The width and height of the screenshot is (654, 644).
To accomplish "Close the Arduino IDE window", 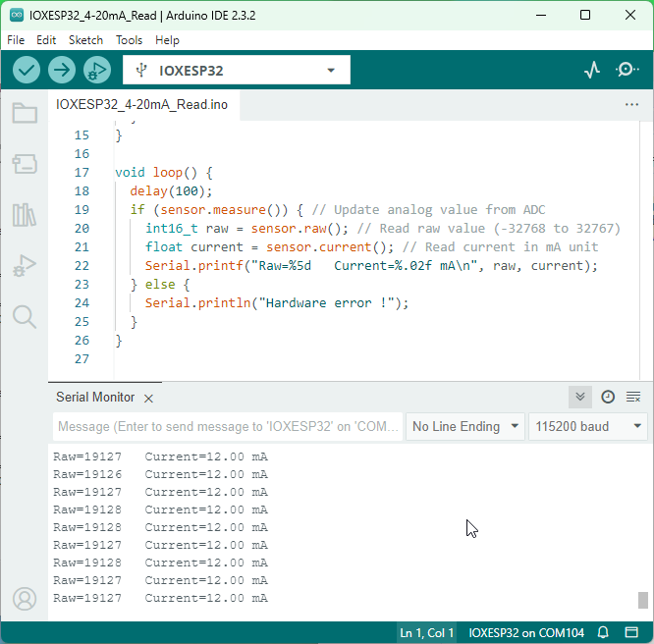I will (x=630, y=15).
